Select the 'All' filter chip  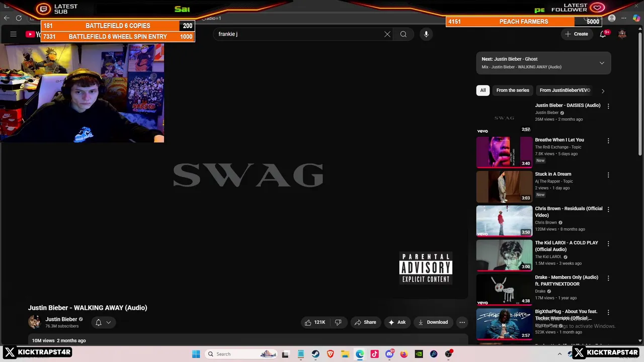click(483, 90)
